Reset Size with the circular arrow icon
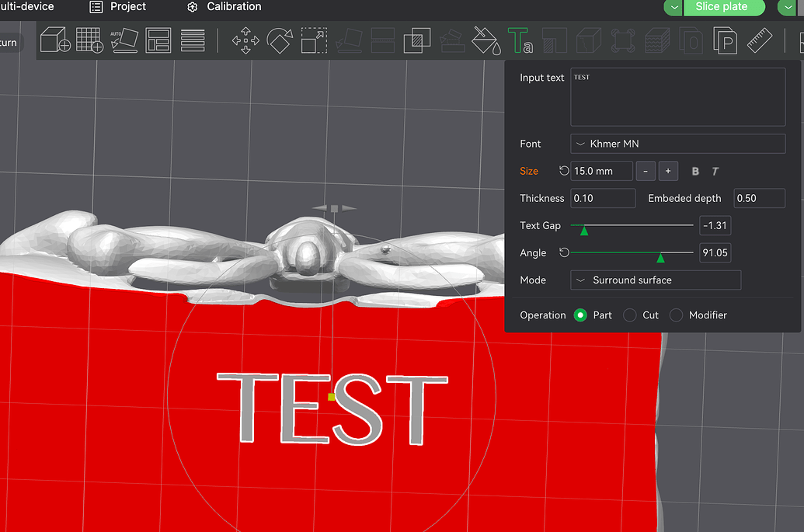Viewport: 804px width, 532px height. [x=564, y=171]
